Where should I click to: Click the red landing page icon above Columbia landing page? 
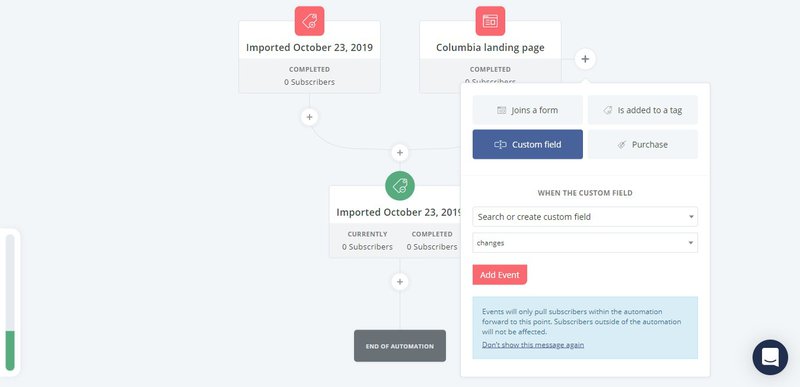pos(490,21)
